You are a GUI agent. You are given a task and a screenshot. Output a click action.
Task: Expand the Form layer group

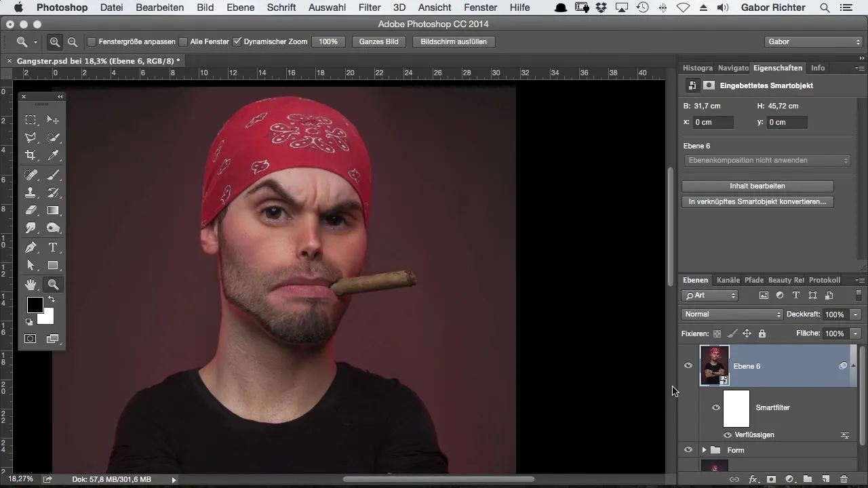coord(704,450)
